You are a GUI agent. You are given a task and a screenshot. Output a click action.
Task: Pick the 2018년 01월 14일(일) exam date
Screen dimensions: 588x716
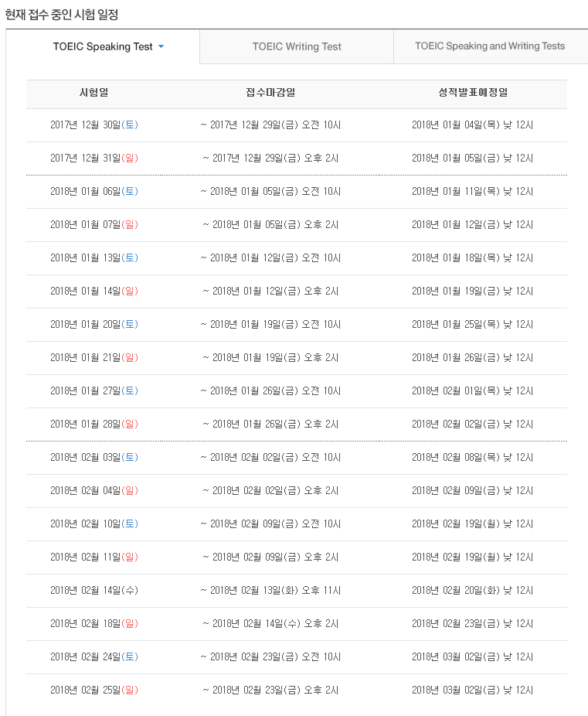pyautogui.click(x=94, y=292)
